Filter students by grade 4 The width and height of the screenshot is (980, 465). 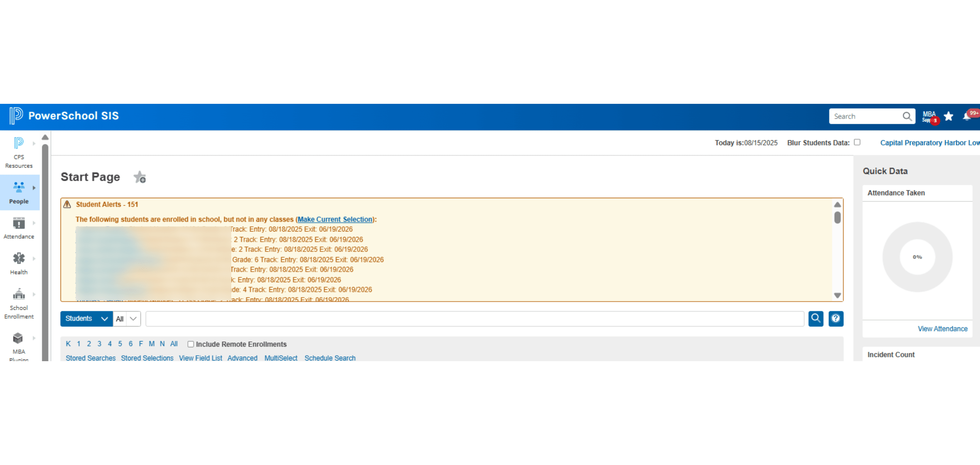click(110, 344)
